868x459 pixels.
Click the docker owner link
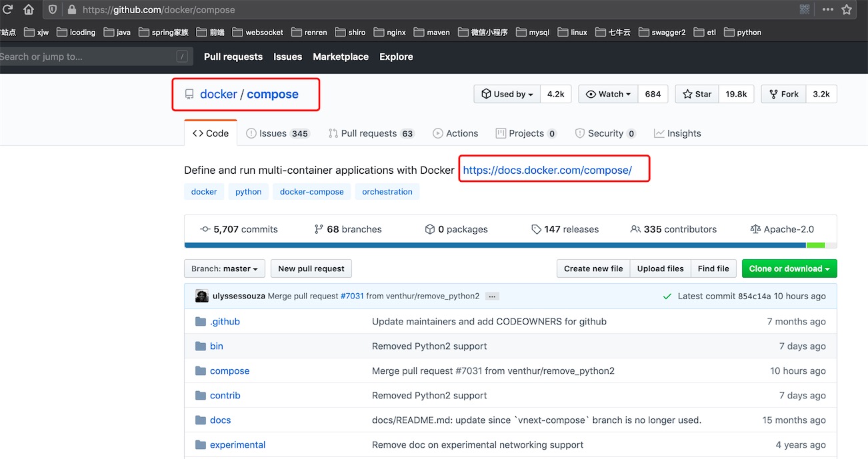point(219,94)
